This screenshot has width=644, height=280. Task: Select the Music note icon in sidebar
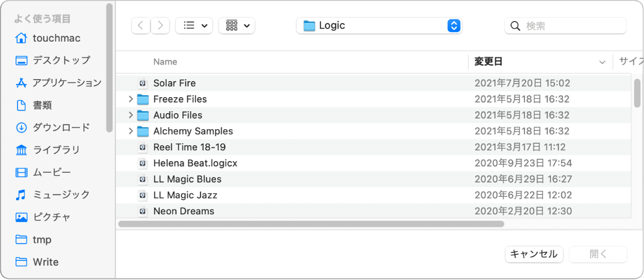[21, 194]
